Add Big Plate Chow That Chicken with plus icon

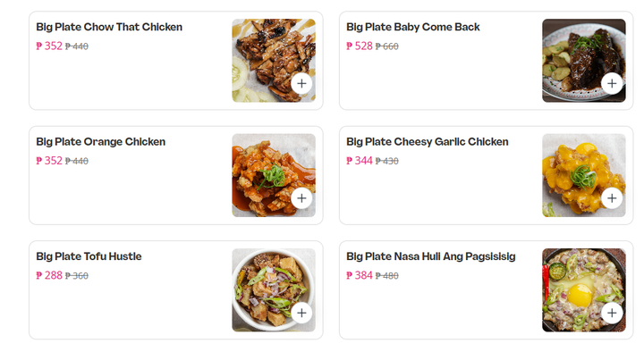[301, 83]
